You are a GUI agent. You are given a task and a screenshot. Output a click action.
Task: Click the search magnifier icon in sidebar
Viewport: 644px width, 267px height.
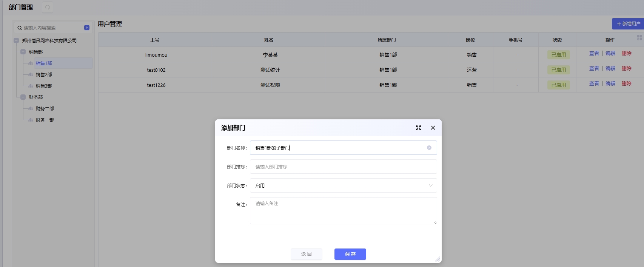20,28
